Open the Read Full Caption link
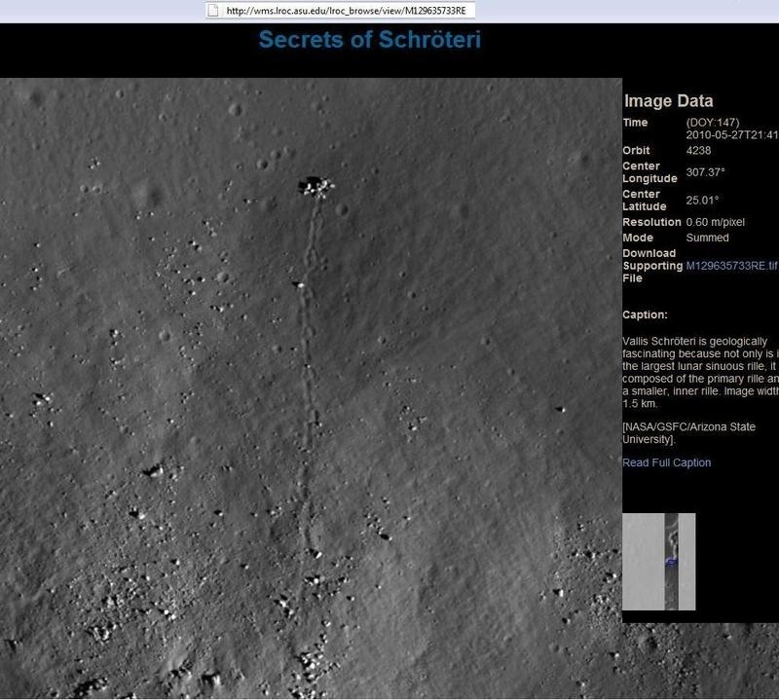Screen dimensions: 779x700 click(666, 462)
